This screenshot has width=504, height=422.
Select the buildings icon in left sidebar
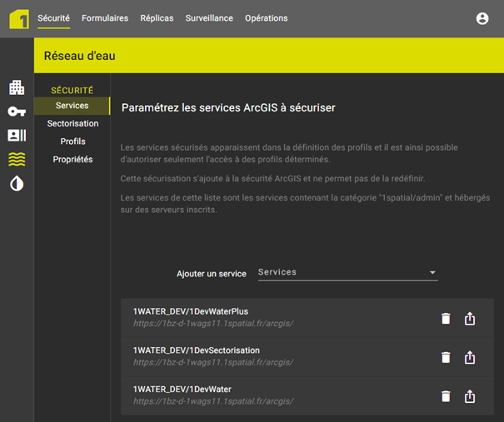tap(17, 87)
